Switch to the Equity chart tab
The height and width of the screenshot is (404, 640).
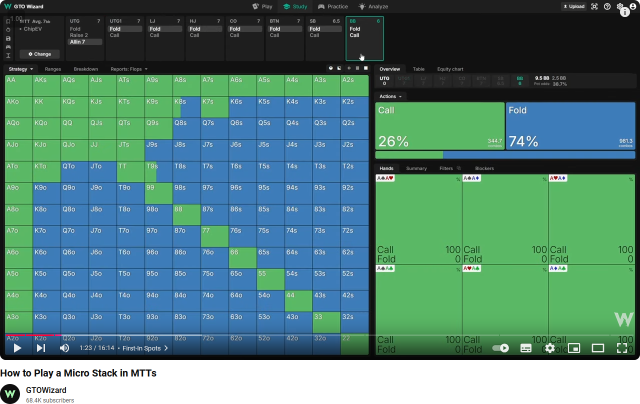click(450, 69)
